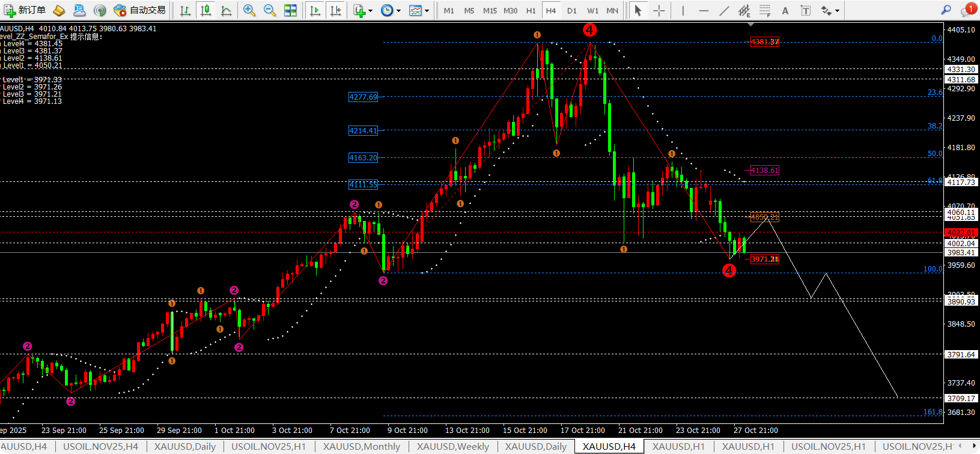Expand the chart templates dropdown
The width and height of the screenshot is (980, 454).
419,10
